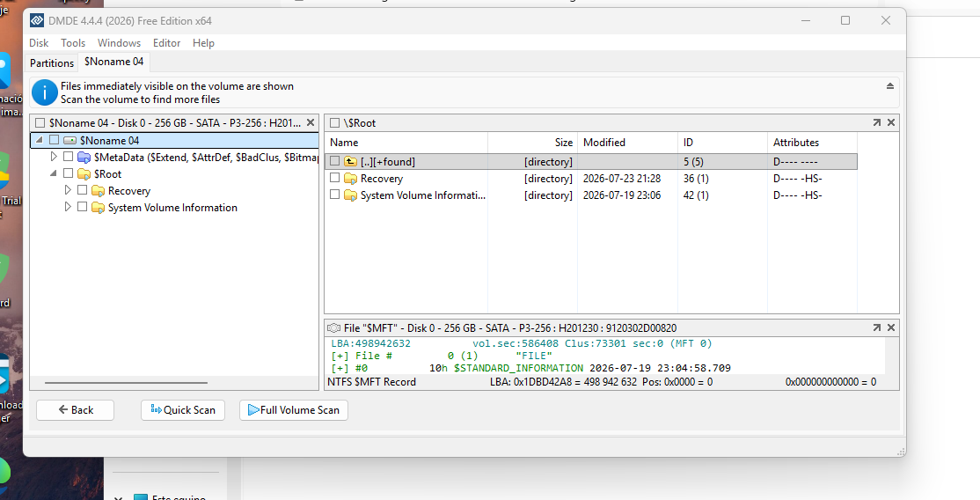Click the DMDE logo in the title bar
This screenshot has height=500, width=980.
(37, 20)
